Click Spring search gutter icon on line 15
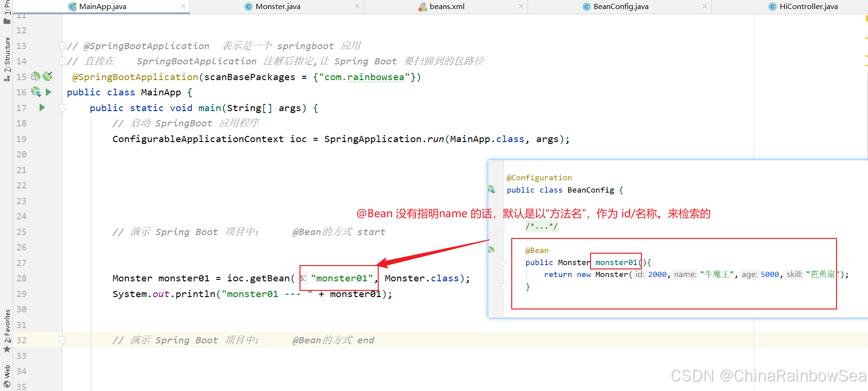Screen dimensions: 868x391 point(36,76)
